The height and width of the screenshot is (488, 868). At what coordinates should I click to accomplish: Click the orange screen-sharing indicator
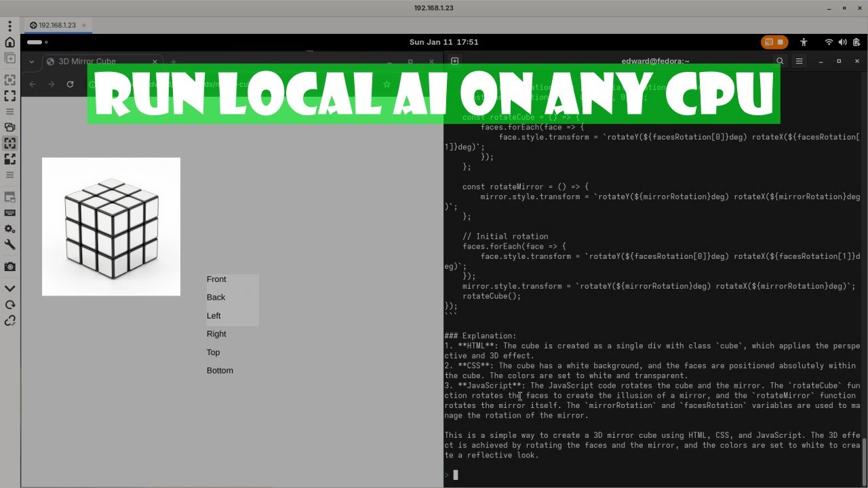coord(774,42)
